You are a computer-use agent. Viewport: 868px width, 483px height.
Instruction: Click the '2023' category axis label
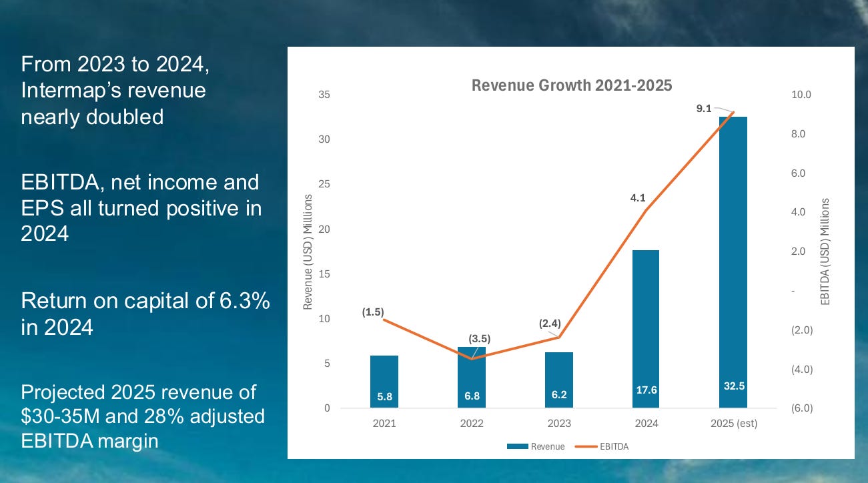pyautogui.click(x=559, y=424)
